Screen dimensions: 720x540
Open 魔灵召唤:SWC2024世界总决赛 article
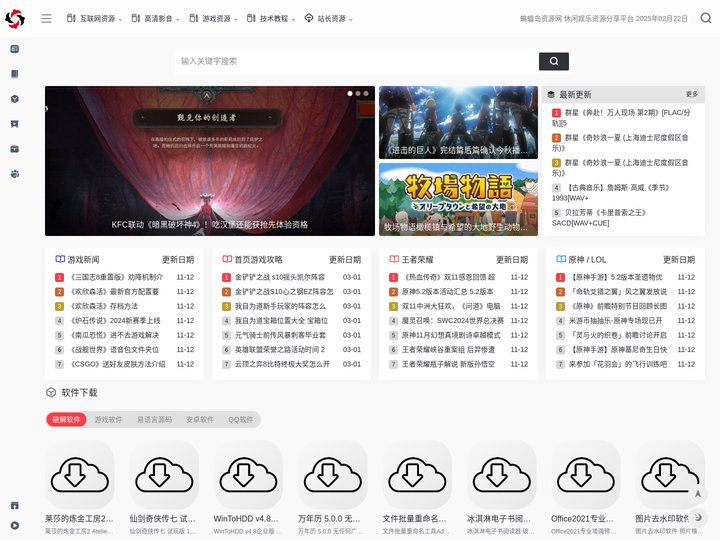[x=453, y=321]
